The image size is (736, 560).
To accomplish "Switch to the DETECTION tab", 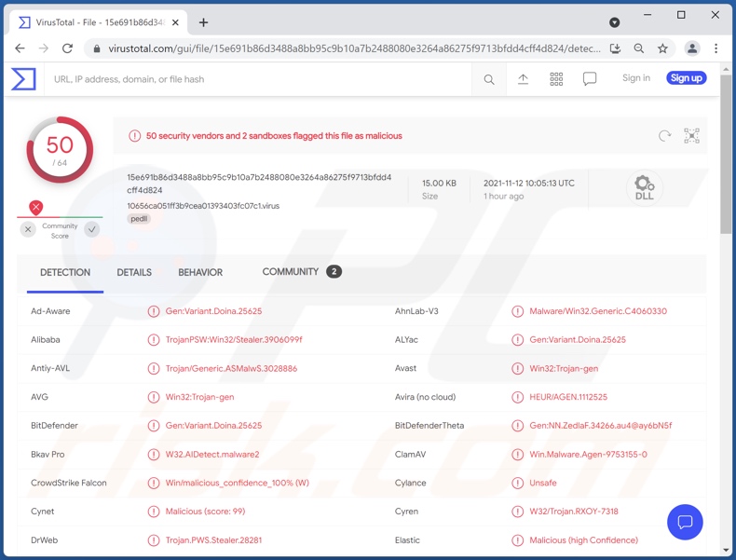I will (x=65, y=272).
